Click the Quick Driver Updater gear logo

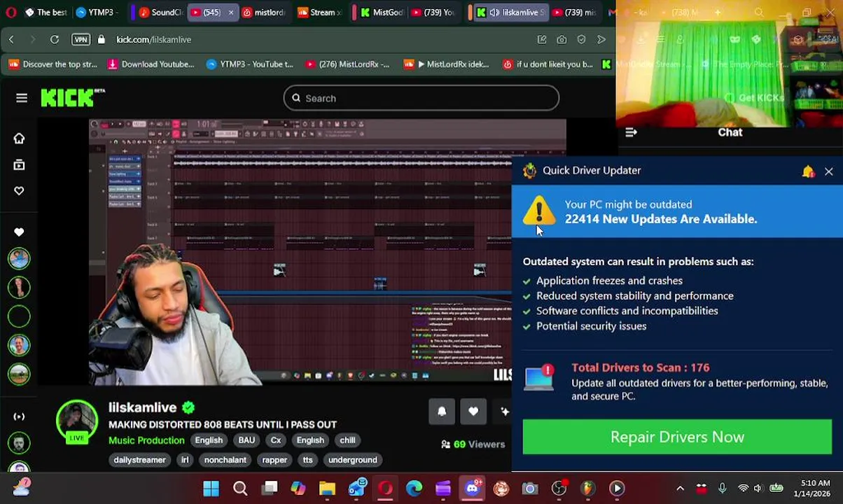[x=529, y=171]
